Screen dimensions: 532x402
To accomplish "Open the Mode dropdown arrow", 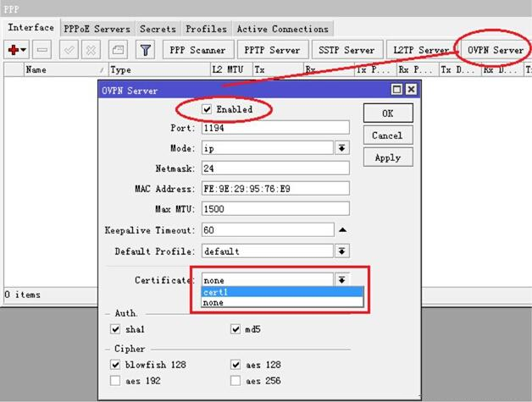I will click(x=342, y=147).
